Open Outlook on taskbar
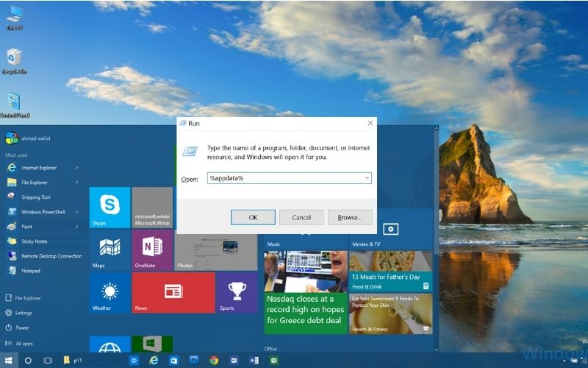The height and width of the screenshot is (368, 588). [234, 361]
